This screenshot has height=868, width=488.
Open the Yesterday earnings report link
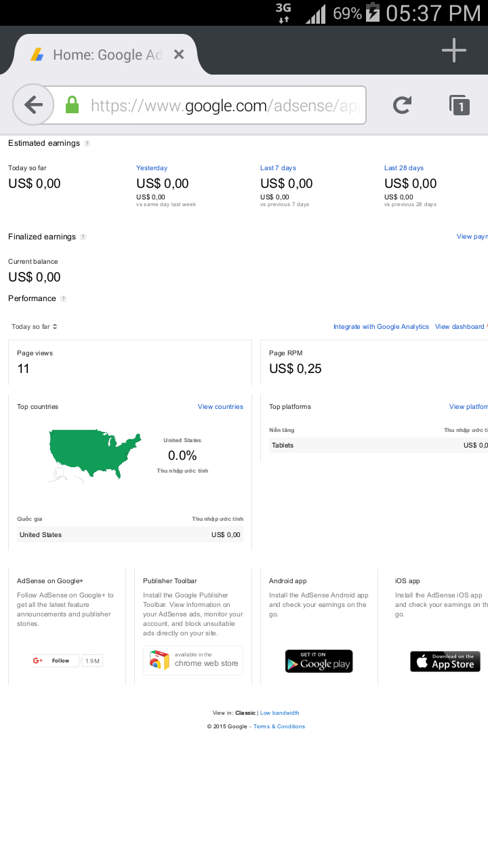pyautogui.click(x=152, y=168)
